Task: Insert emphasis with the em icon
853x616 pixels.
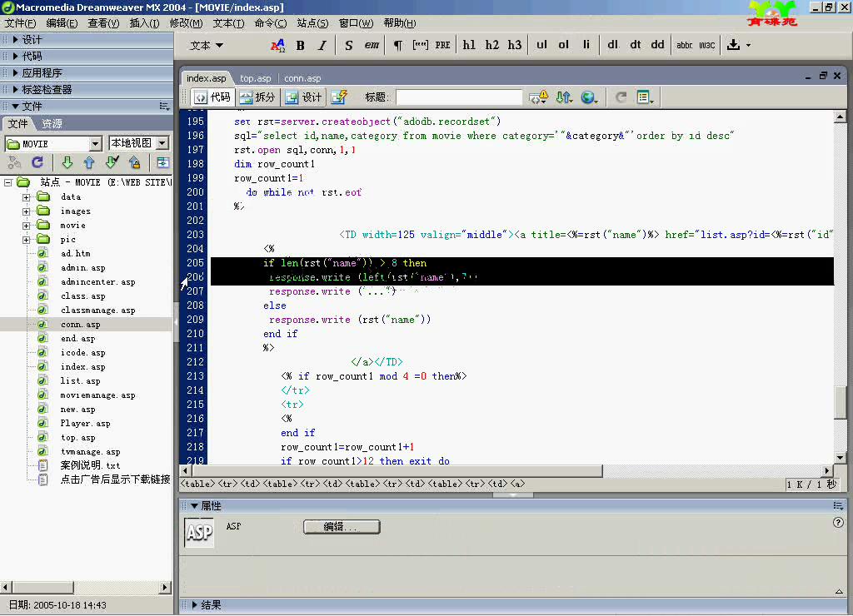Action: [372, 45]
